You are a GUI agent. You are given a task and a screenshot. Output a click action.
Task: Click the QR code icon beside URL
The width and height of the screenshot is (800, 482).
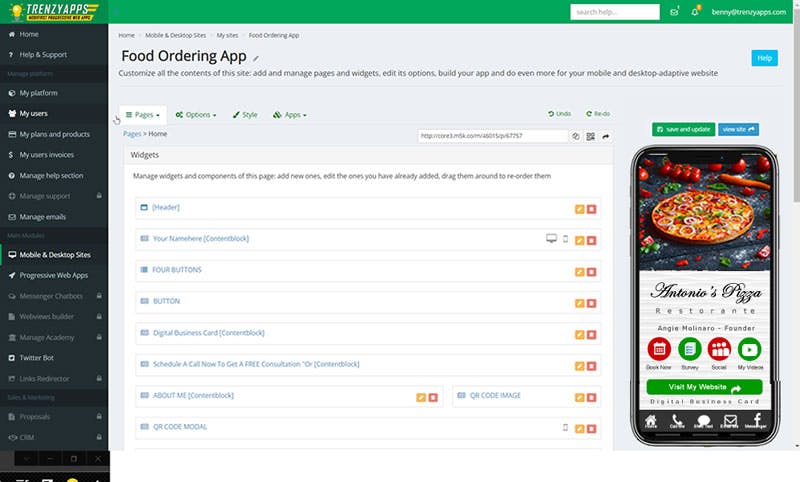click(591, 136)
